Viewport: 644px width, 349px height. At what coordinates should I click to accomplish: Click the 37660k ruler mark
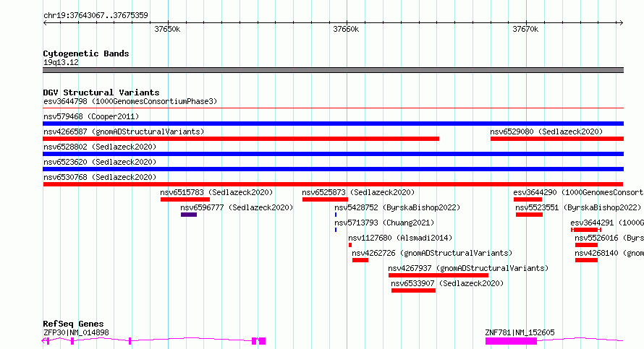pyautogui.click(x=346, y=29)
